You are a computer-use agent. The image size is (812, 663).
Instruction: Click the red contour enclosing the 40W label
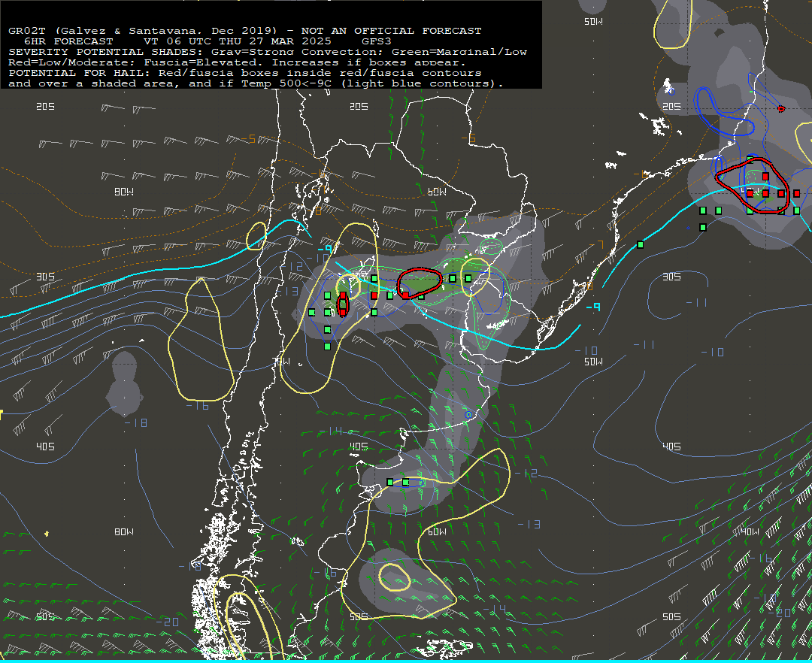coord(753,185)
